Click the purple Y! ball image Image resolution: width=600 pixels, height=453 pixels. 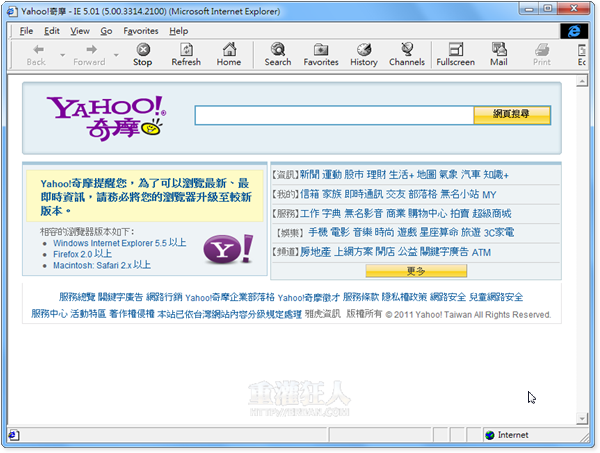point(228,249)
